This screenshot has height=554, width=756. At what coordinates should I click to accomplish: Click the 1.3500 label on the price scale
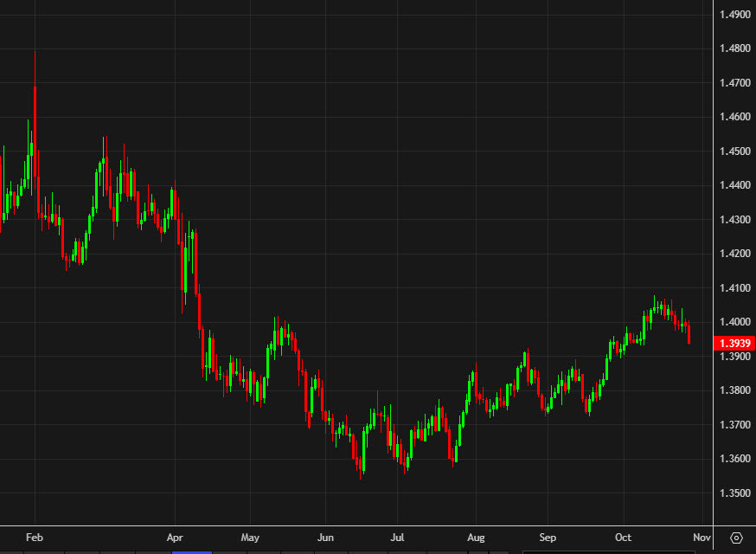tap(734, 492)
